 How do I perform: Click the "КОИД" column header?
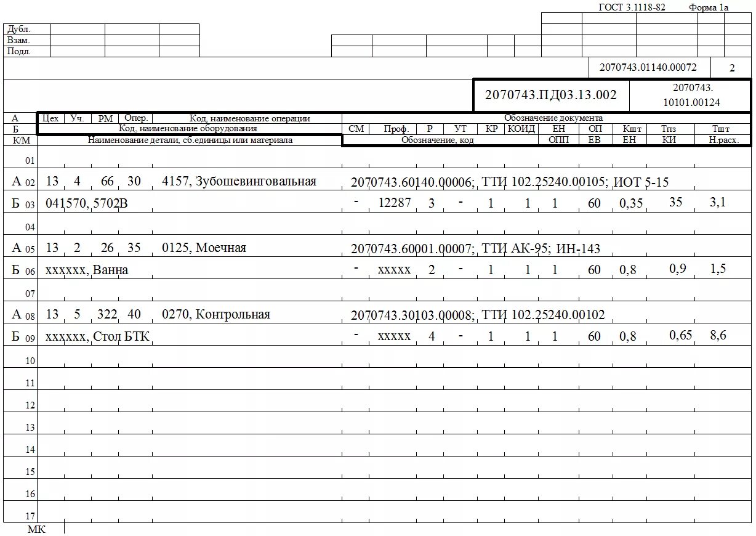coord(522,129)
